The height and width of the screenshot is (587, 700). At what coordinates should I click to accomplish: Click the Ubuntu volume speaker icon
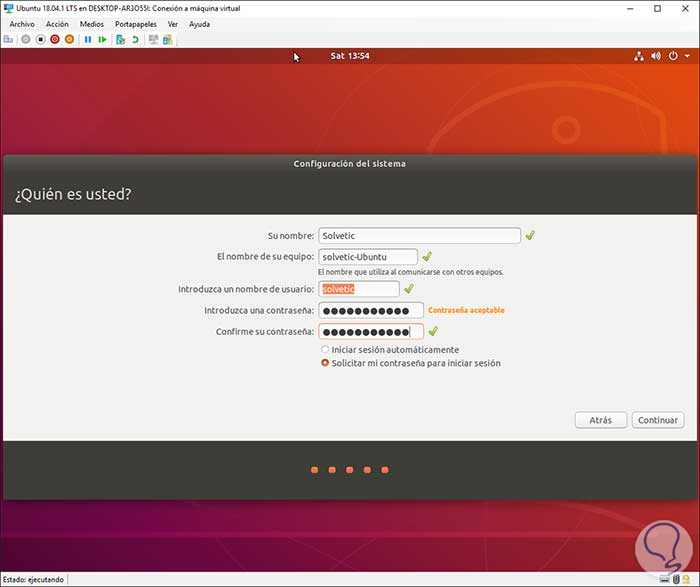point(656,56)
